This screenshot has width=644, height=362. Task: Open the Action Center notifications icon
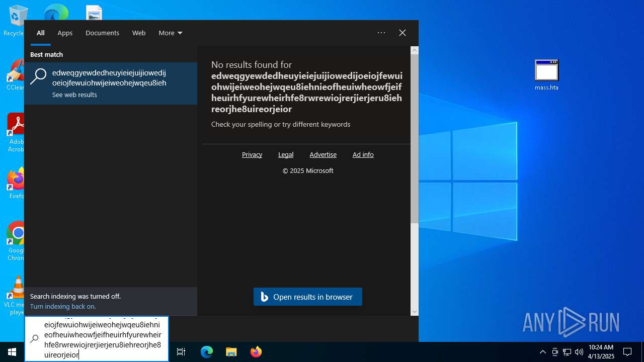pyautogui.click(x=627, y=352)
